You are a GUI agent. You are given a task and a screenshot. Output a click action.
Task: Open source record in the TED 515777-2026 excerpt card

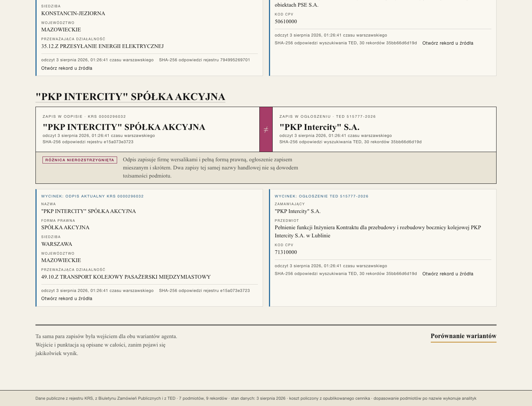click(x=448, y=274)
